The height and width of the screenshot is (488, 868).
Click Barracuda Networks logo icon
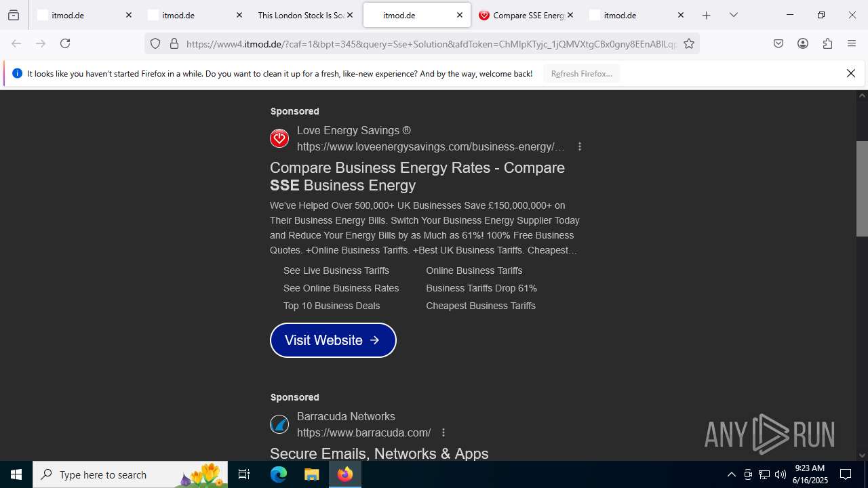tap(279, 424)
